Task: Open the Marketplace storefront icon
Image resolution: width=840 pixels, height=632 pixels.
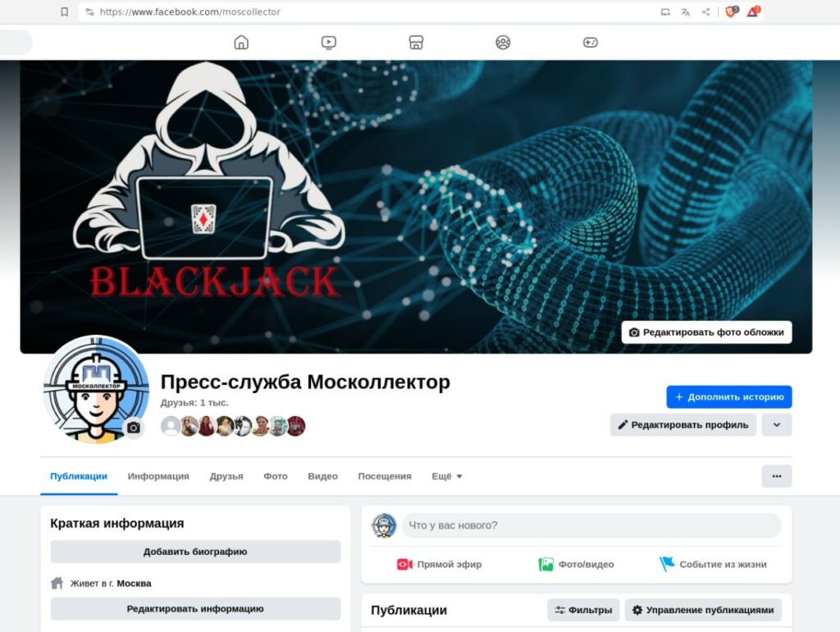Action: [x=416, y=43]
